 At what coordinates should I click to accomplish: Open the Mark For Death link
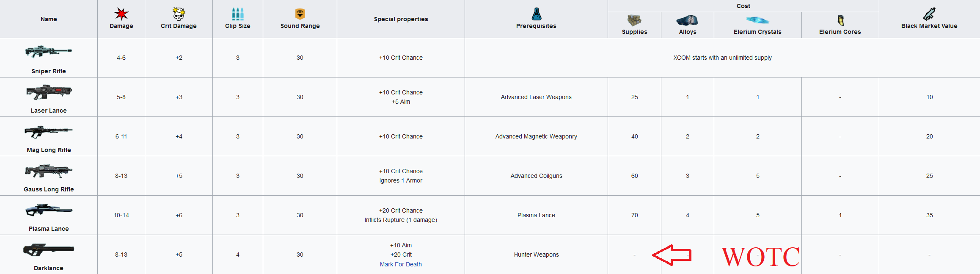401,264
